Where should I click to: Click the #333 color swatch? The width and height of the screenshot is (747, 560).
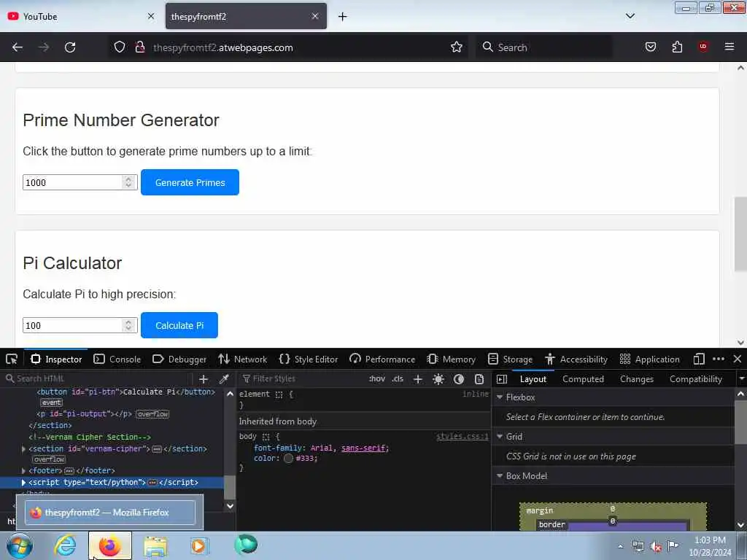(x=288, y=459)
